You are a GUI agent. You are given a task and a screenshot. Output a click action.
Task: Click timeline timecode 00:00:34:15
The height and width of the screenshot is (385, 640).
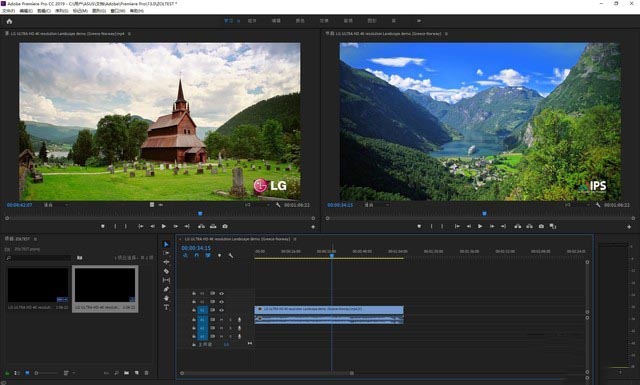196,248
